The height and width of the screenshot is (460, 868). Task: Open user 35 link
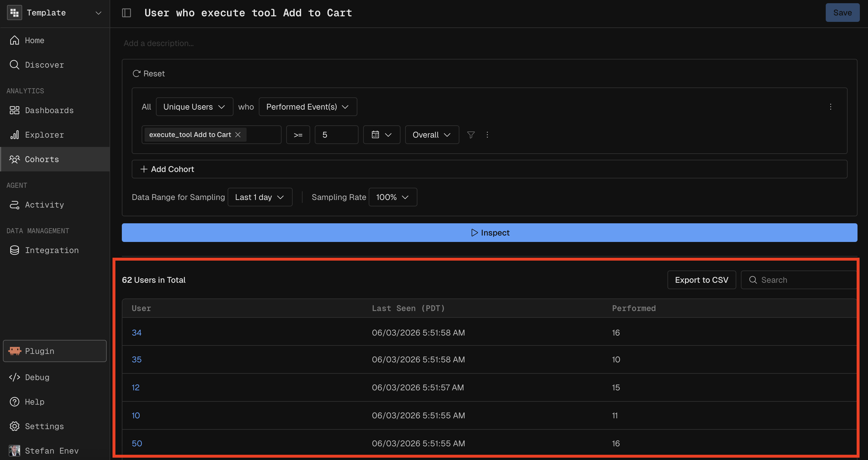tap(136, 359)
